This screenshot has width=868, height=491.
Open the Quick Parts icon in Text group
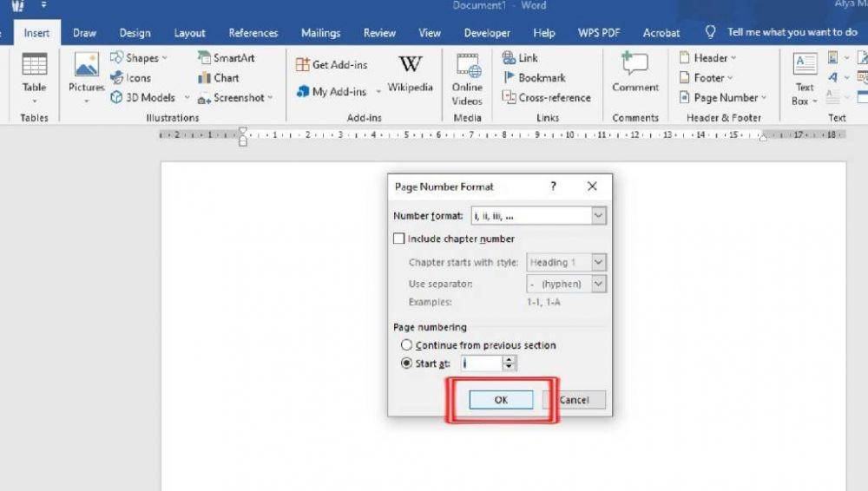point(833,57)
